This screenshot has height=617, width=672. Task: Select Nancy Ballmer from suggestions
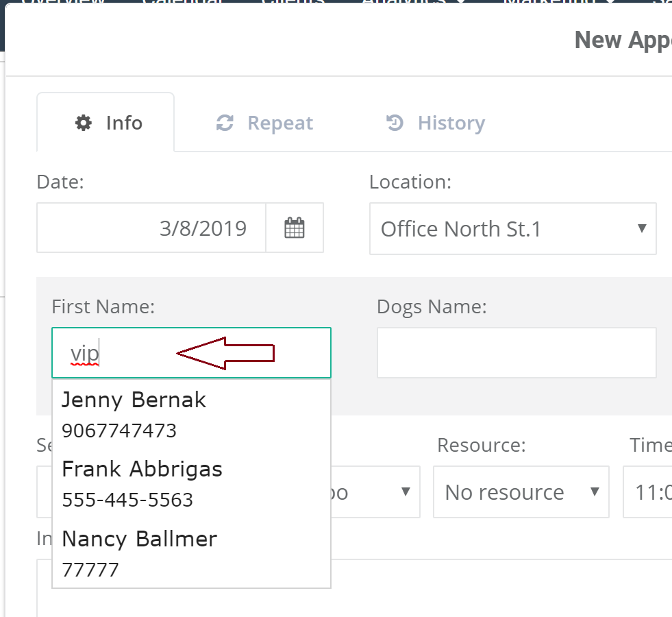[191, 554]
